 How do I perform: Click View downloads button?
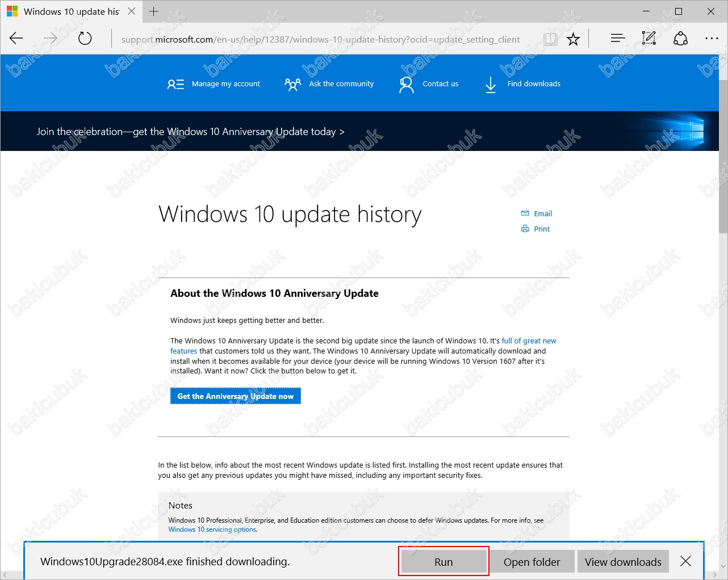click(623, 562)
